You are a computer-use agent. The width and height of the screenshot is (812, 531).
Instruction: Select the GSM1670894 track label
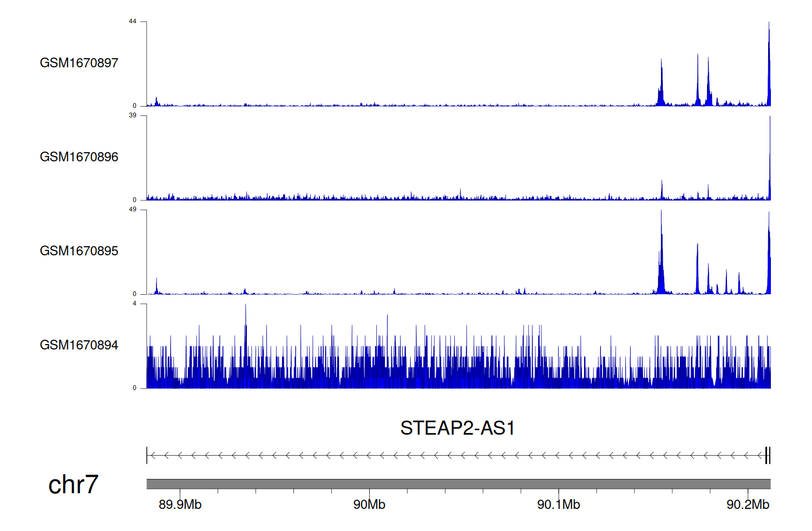coord(79,345)
